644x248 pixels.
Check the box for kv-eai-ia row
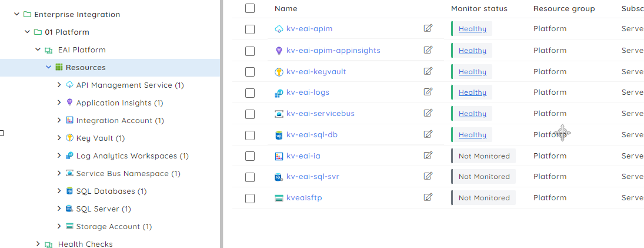[250, 156]
